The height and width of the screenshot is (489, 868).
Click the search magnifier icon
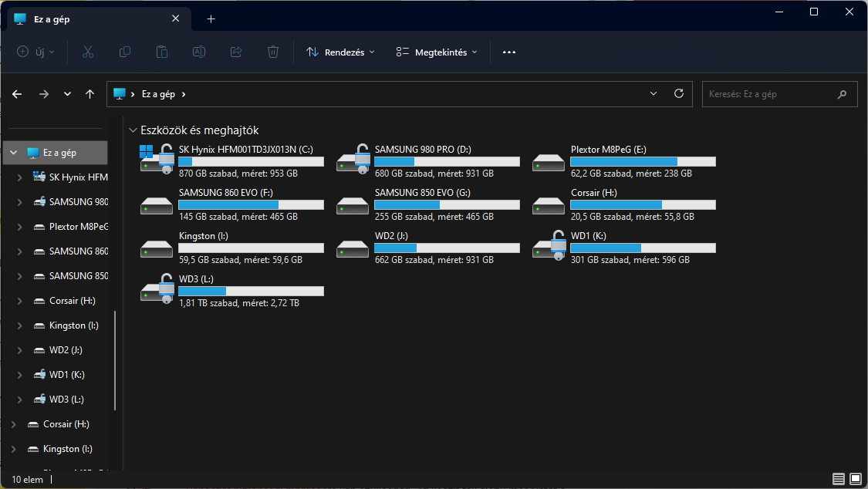[842, 94]
